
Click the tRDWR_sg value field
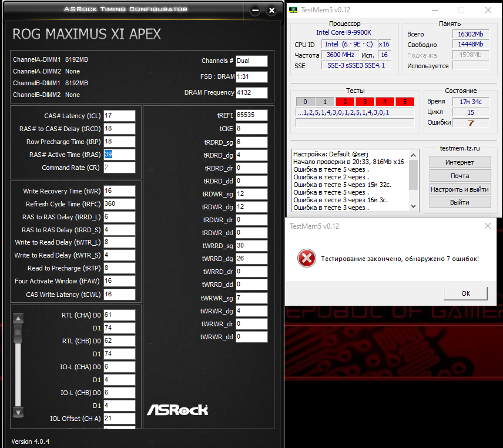tap(251, 194)
